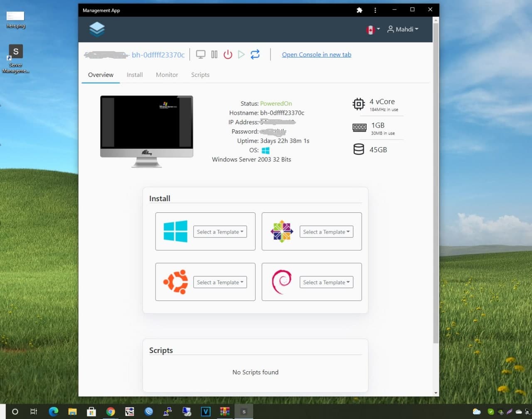The width and height of the screenshot is (532, 419).
Task: Click the blue restart arrows icon
Action: [x=255, y=54]
